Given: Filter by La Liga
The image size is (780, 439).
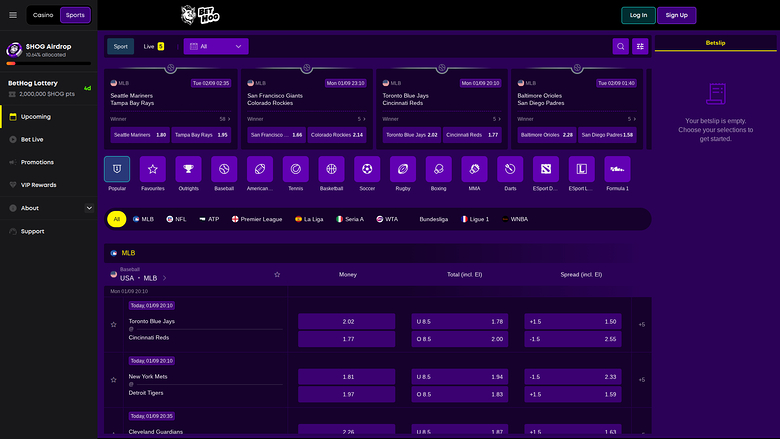Looking at the screenshot, I should [309, 219].
